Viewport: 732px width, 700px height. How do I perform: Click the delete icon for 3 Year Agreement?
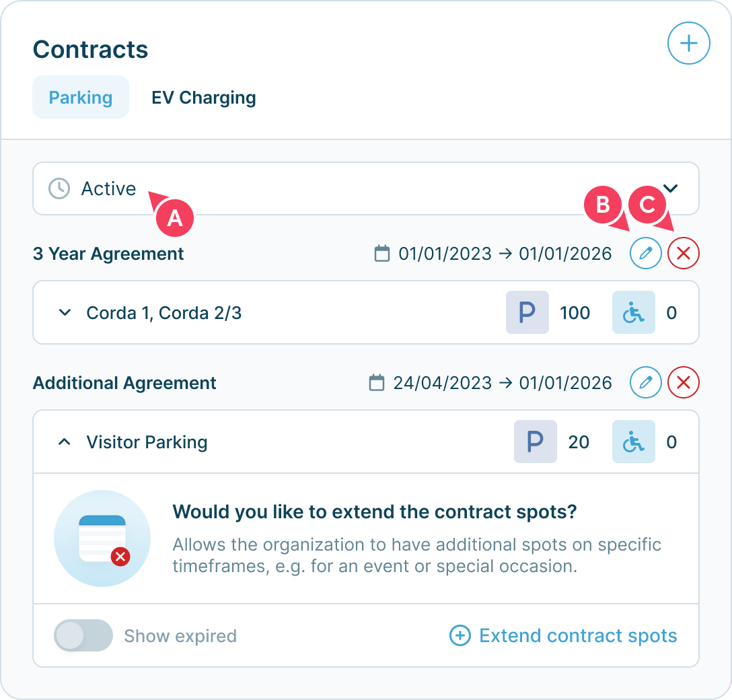tap(683, 254)
